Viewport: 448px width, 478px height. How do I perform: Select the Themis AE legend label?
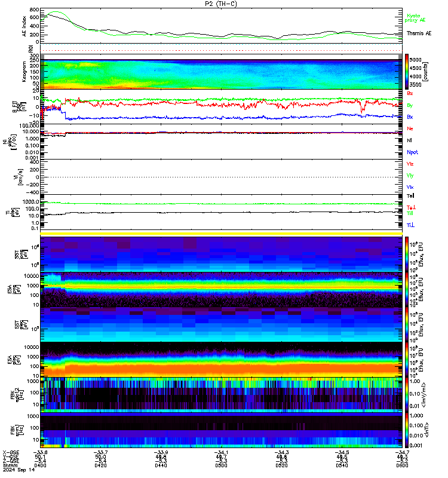tap(419, 33)
